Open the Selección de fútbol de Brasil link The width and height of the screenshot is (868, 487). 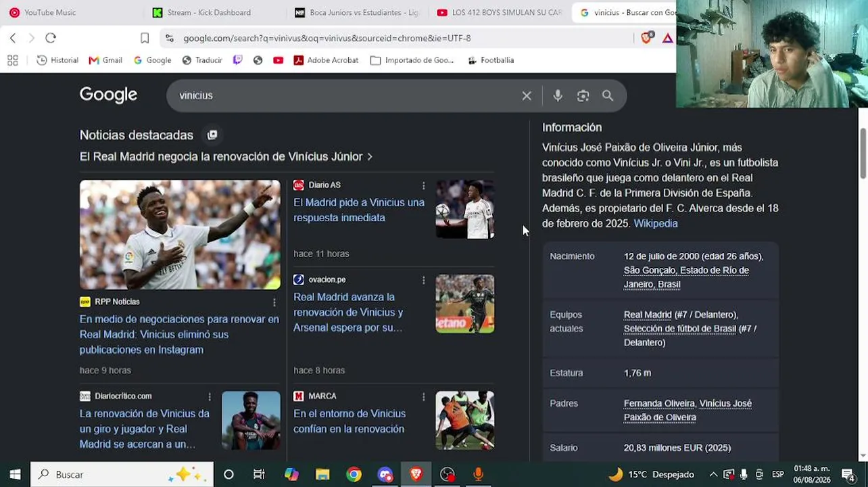680,329
